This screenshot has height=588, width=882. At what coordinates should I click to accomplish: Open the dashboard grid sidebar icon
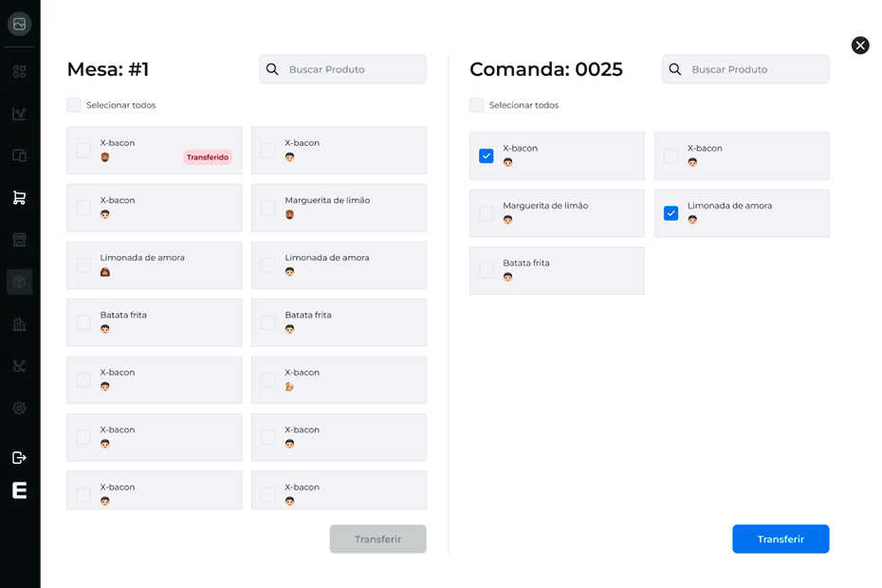point(19,71)
